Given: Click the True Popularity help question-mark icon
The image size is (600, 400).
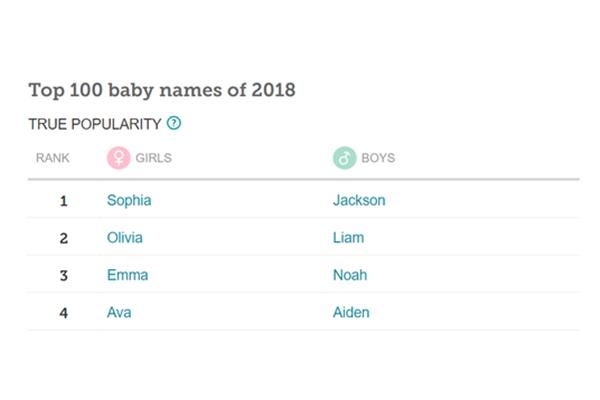Looking at the screenshot, I should tap(174, 123).
